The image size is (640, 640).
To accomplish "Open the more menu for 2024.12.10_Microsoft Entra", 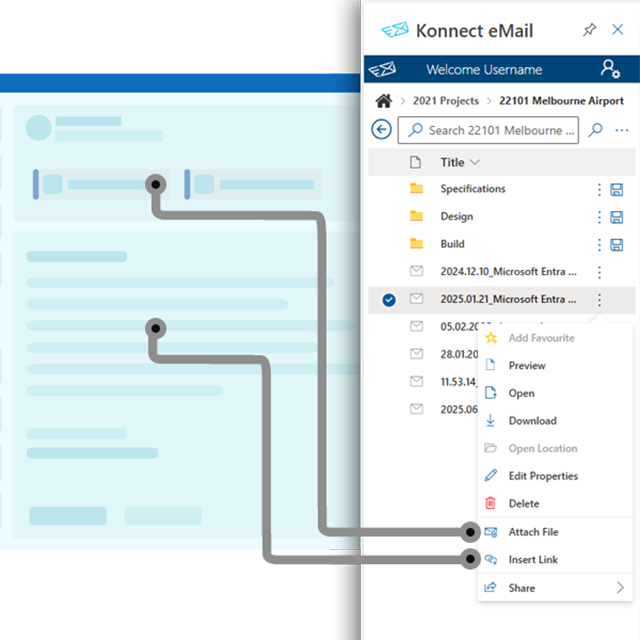I will coord(599,272).
